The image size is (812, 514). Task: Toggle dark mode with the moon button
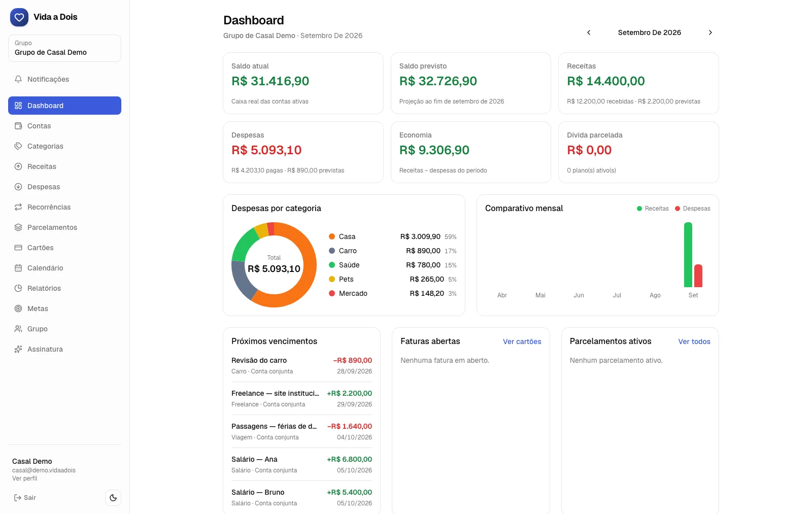(113, 498)
